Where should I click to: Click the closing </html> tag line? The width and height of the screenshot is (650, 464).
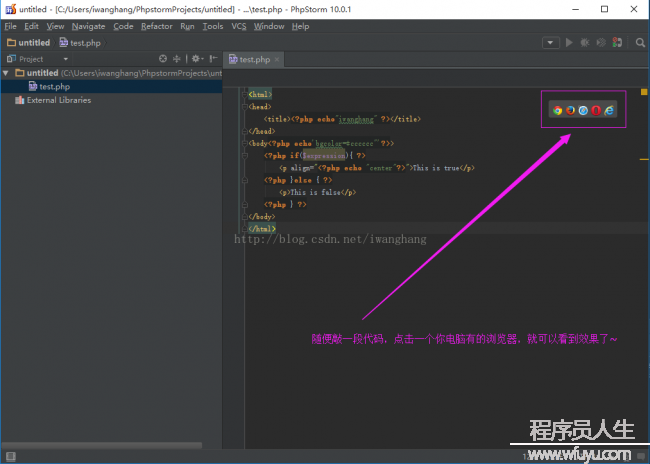[x=262, y=228]
